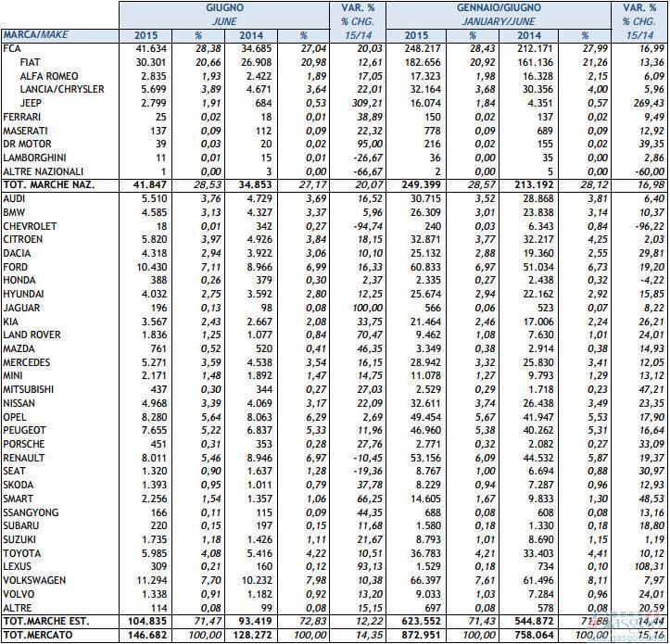The width and height of the screenshot is (670, 644).
Task: Click the JAGUAR row label
Action: click(x=21, y=308)
